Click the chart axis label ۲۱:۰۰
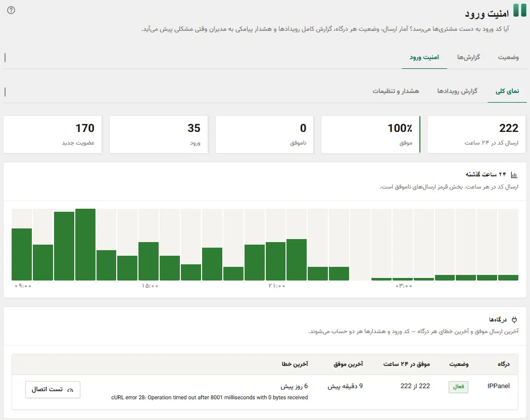The image size is (530, 420). (277, 286)
